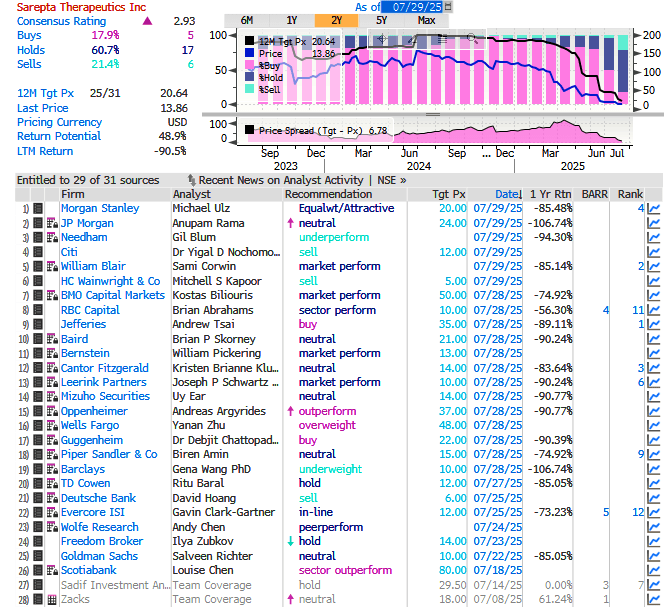
Task: Switch the chart to the 5Y range
Action: [x=381, y=20]
